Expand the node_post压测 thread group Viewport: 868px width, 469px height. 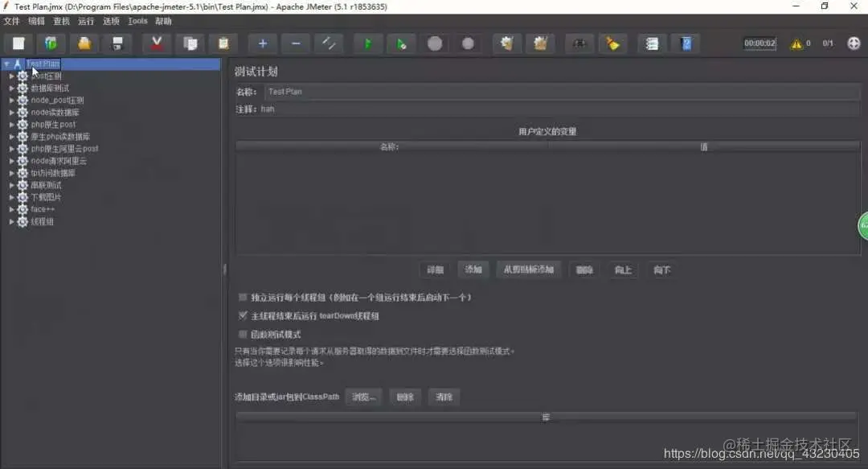(11, 101)
